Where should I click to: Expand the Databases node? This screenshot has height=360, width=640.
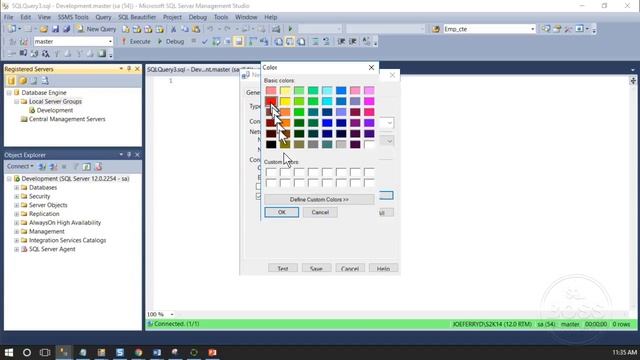coord(17,188)
